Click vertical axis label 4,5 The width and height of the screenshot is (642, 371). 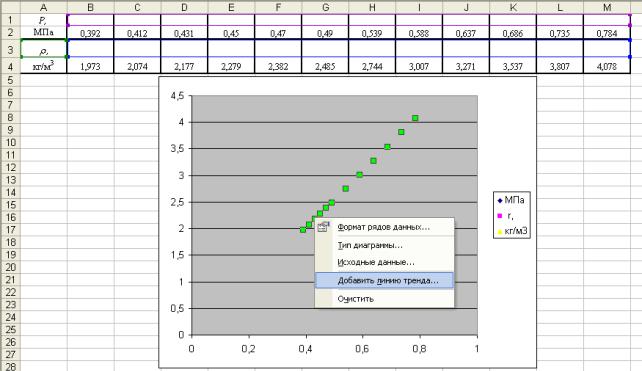click(x=178, y=96)
